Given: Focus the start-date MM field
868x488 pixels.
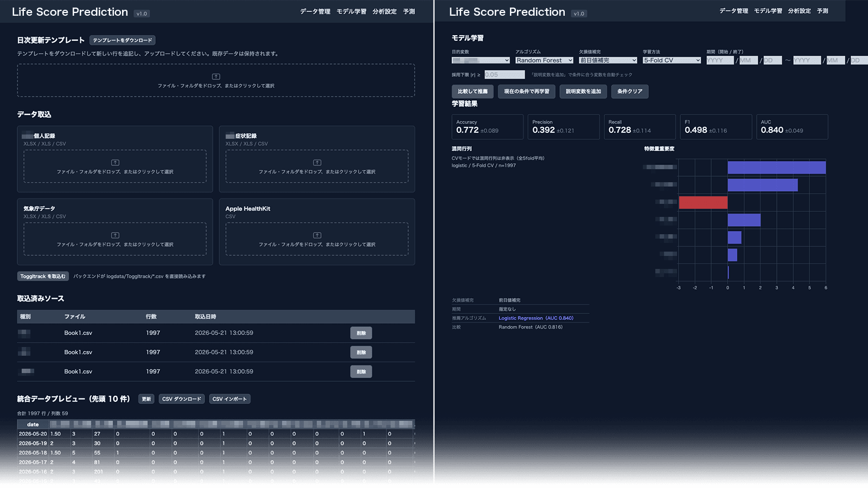Looking at the screenshot, I should (x=749, y=60).
